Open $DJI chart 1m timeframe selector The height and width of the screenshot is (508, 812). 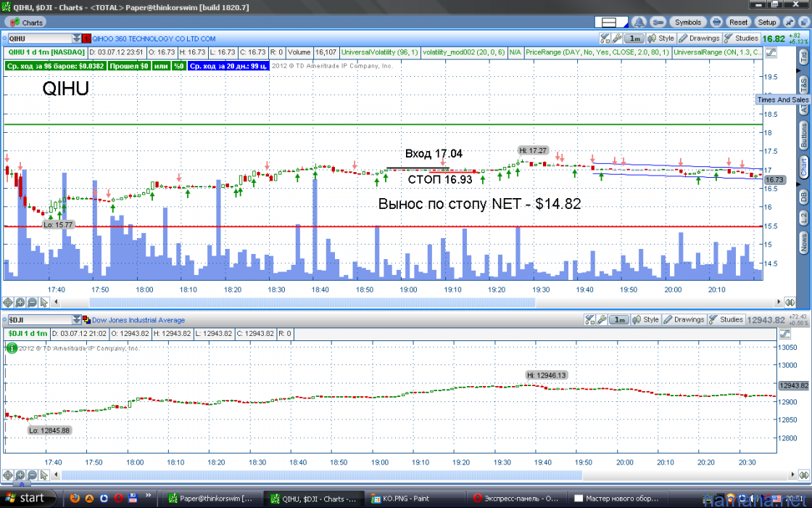point(619,320)
